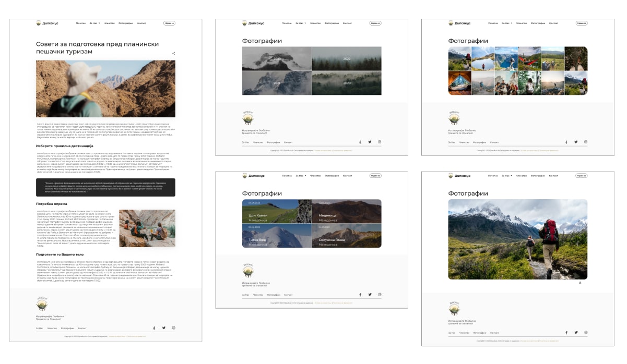Image resolution: width=627 pixels, height=364 pixels.
Task: Click Членство link in the article page footer
Action: click(52, 328)
